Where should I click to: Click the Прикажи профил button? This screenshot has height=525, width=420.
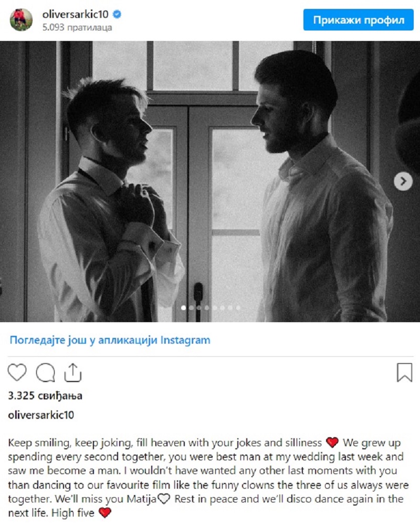(359, 20)
